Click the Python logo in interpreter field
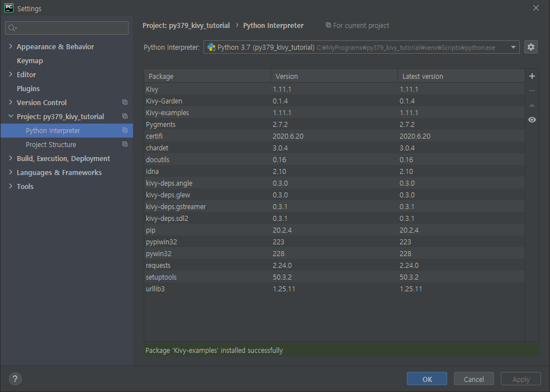 pyautogui.click(x=211, y=48)
